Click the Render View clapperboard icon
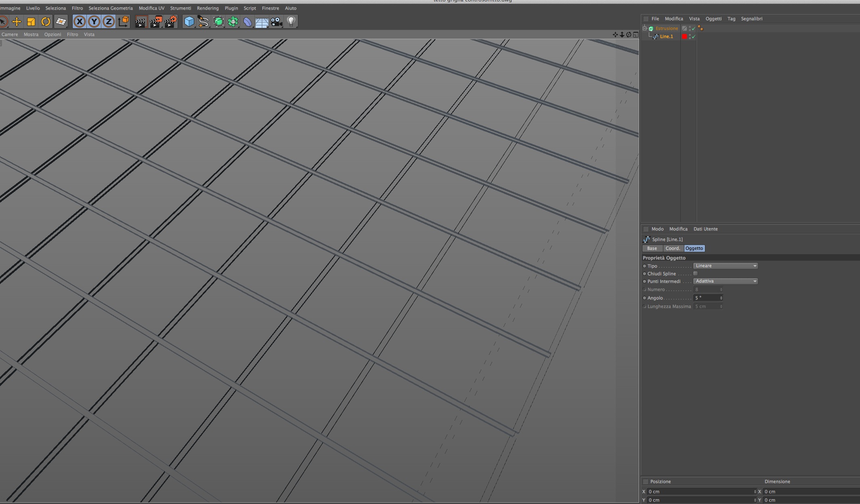Screen dimensions: 860x504 point(141,21)
